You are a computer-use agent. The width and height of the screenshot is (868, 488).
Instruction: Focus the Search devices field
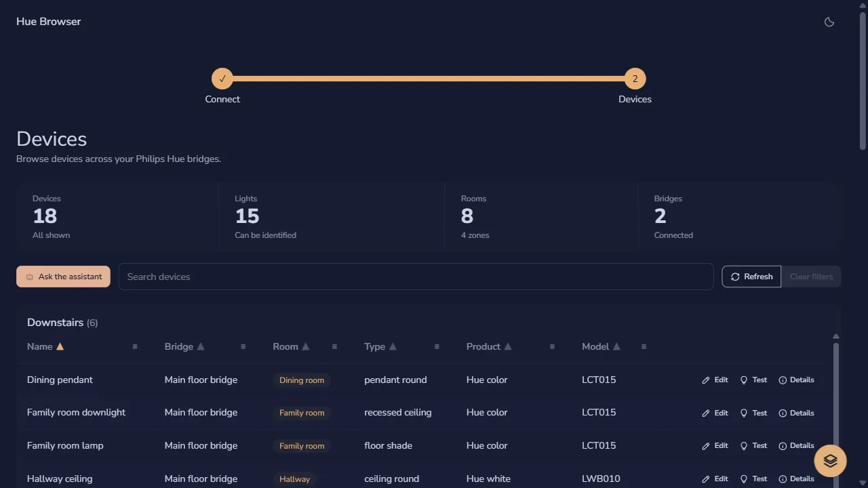[416, 277]
